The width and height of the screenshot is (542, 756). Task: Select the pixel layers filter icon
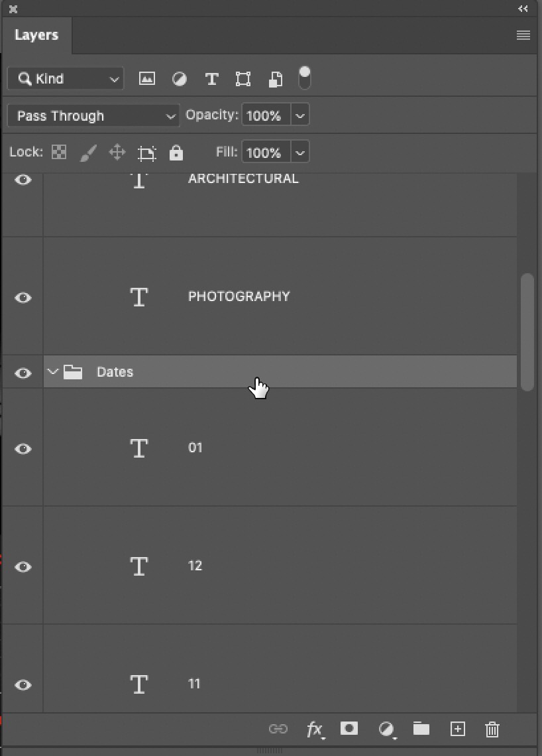pos(146,78)
